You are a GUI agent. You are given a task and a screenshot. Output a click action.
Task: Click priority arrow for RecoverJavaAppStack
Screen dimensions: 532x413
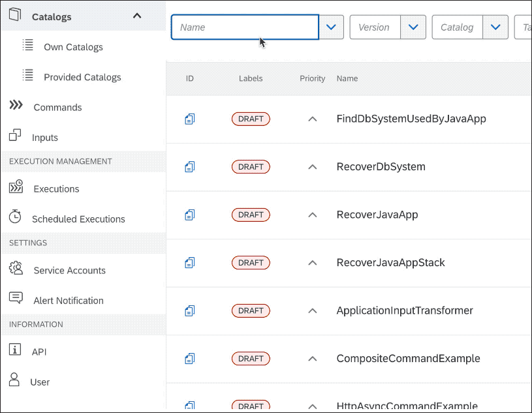pyautogui.click(x=313, y=263)
